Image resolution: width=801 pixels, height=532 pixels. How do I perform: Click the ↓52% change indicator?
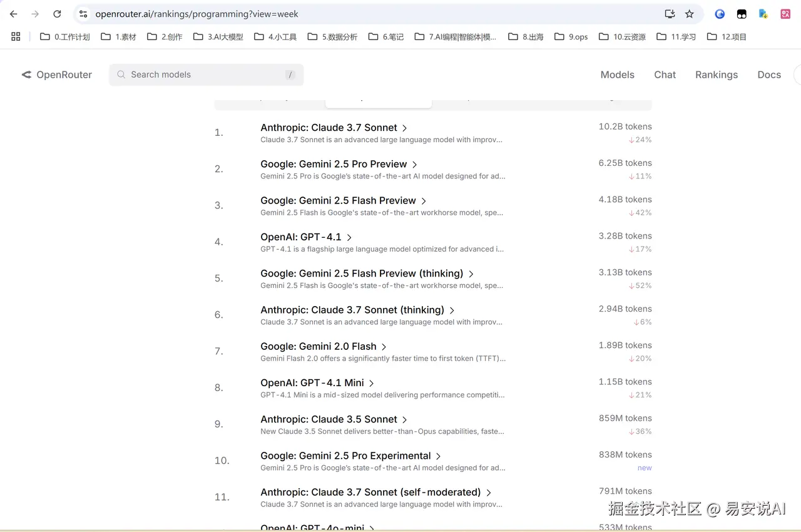tap(640, 285)
